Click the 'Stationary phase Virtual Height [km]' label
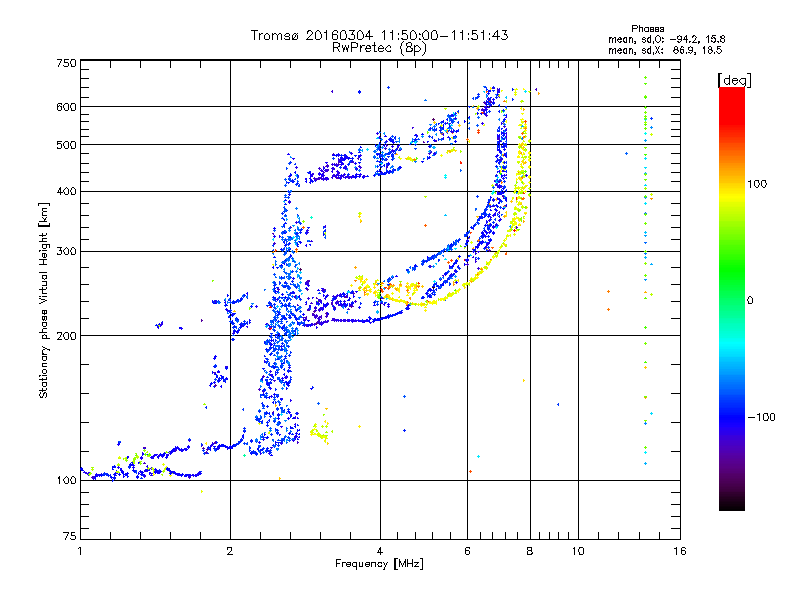The height and width of the screenshot is (600, 800). (44, 301)
